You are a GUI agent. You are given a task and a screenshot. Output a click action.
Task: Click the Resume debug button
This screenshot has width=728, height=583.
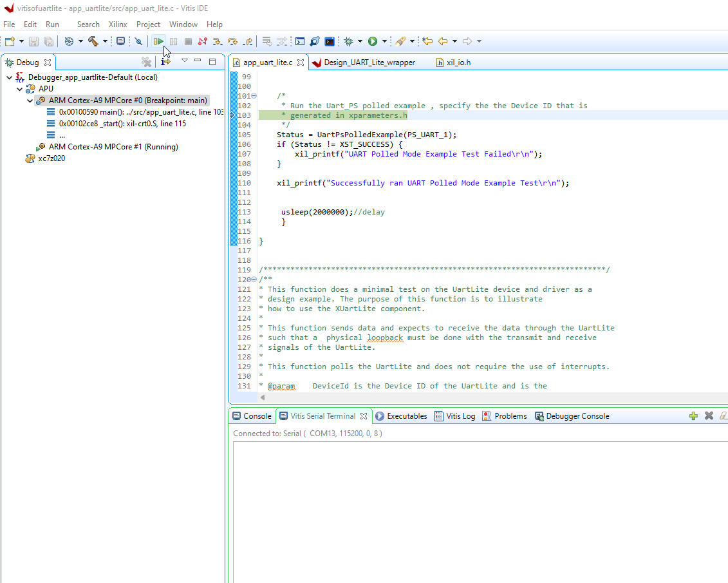158,41
